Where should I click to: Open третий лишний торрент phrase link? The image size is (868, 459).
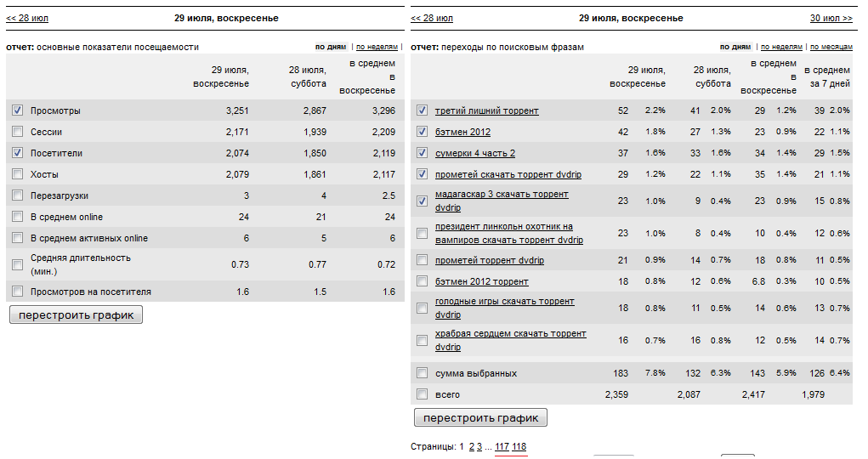coord(486,110)
